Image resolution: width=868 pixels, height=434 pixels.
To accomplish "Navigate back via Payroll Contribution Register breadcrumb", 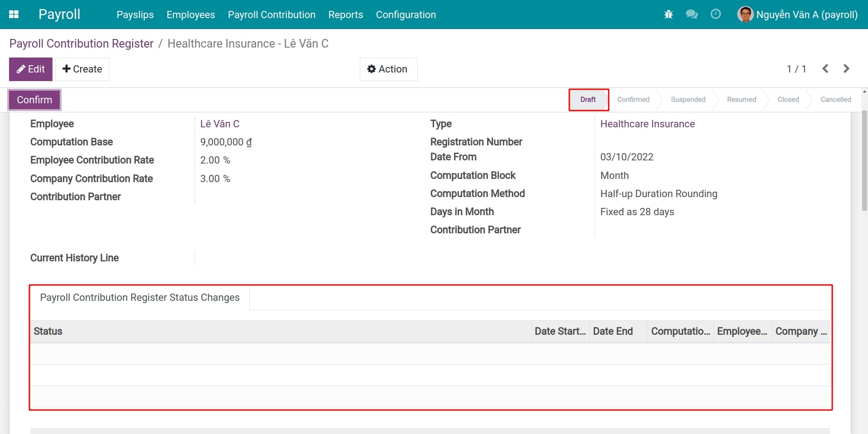I will click(x=81, y=43).
